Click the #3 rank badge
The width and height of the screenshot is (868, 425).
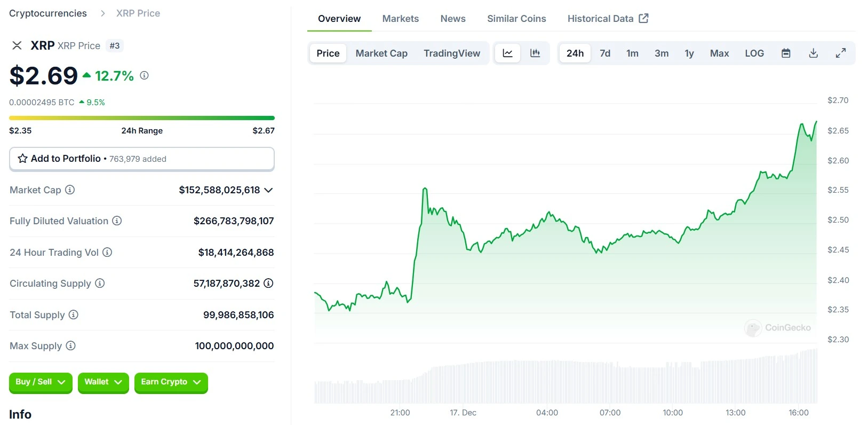[x=115, y=46]
